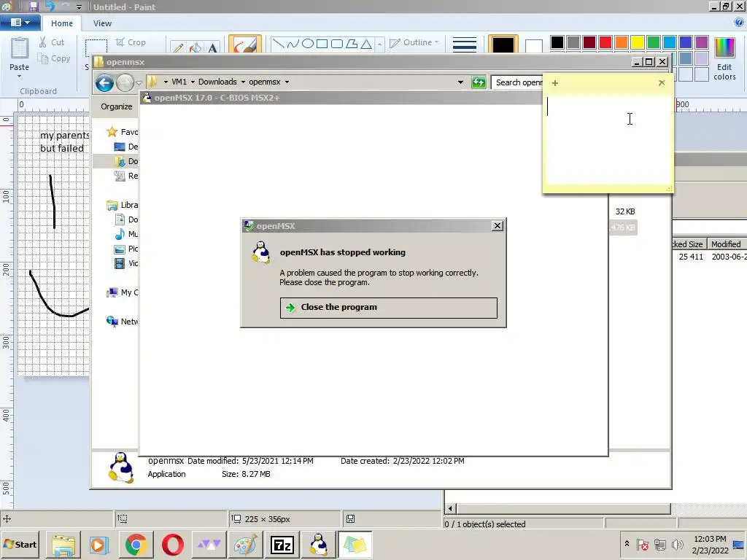
Task: Open Opera from the taskbar
Action: (173, 545)
